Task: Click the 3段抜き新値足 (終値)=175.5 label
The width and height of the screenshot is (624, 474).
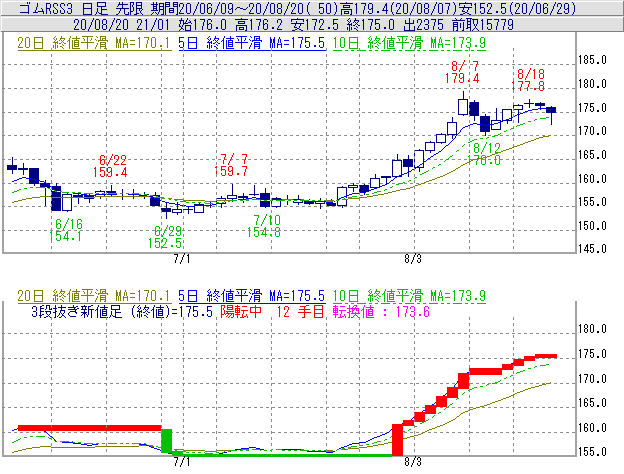Action: (x=122, y=312)
